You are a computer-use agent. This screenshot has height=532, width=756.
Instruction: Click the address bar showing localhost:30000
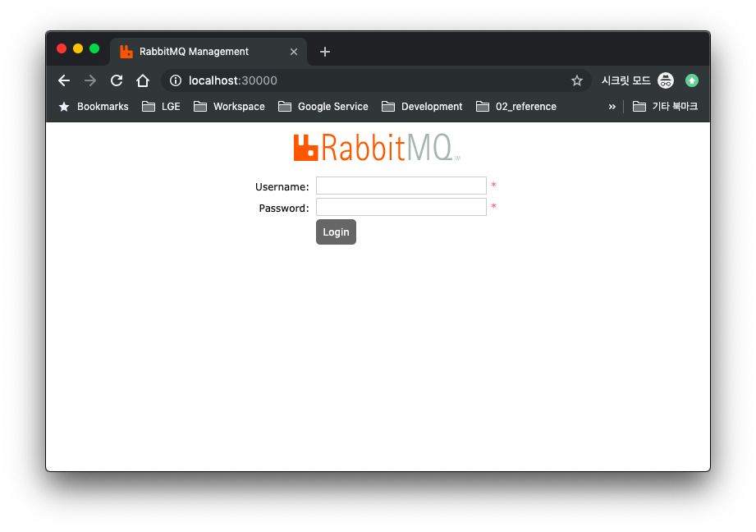click(376, 80)
